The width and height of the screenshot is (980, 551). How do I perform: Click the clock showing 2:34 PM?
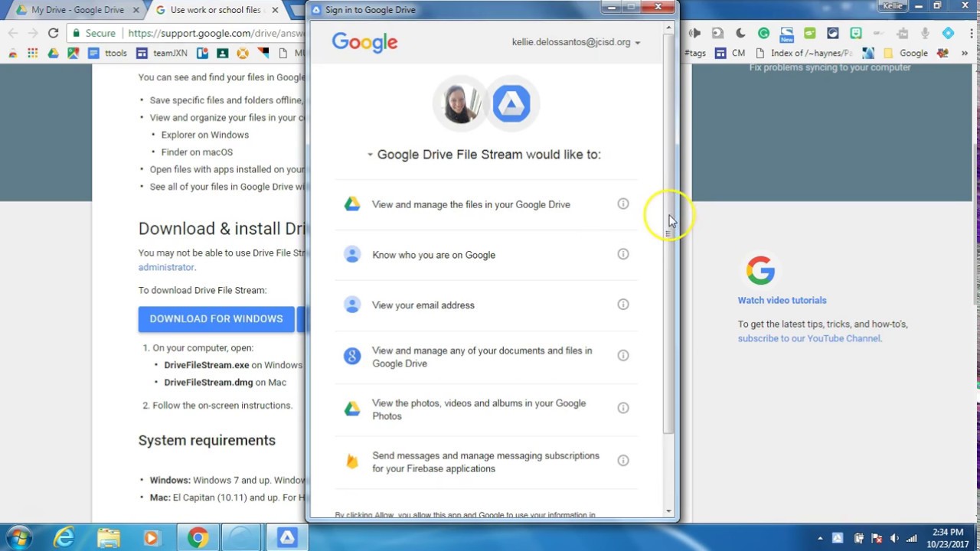(947, 532)
